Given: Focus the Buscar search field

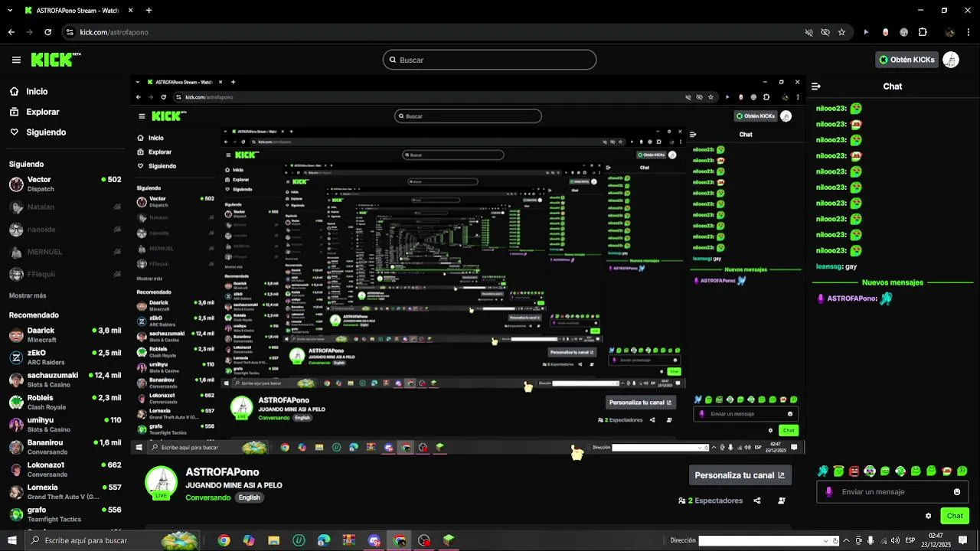Looking at the screenshot, I should 489,60.
